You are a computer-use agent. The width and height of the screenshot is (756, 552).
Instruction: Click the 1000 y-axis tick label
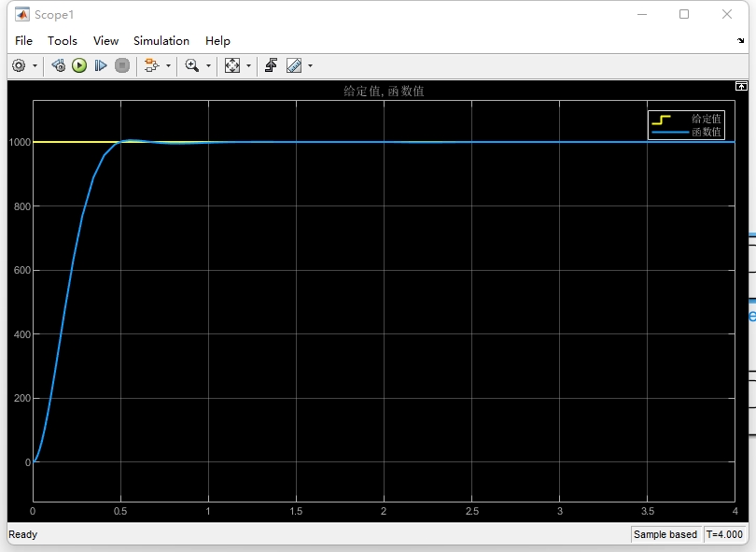[x=20, y=142]
